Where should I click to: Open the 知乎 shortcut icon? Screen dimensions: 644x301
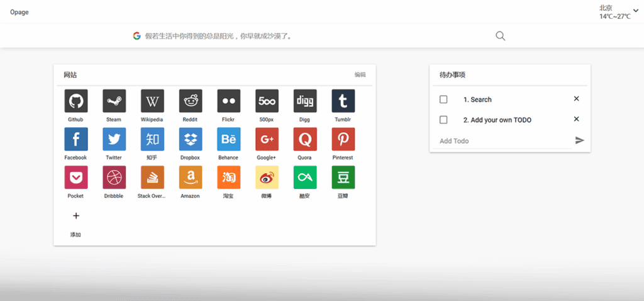[x=152, y=139]
